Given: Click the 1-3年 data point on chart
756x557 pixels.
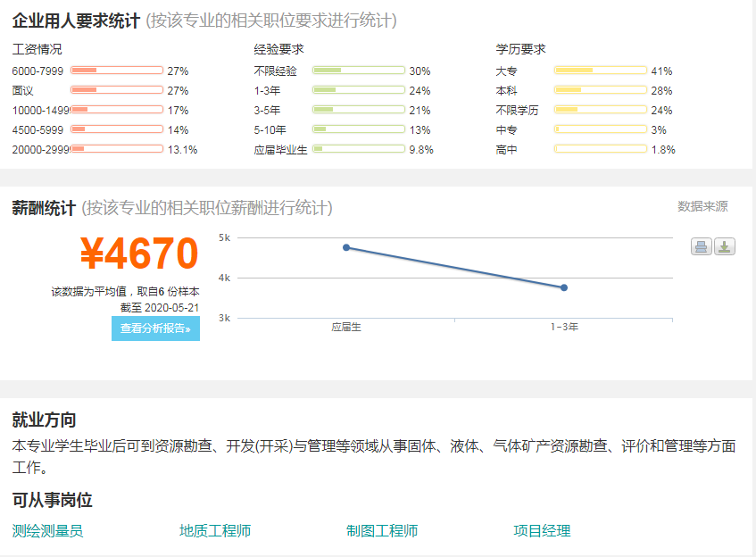Looking at the screenshot, I should pos(563,287).
